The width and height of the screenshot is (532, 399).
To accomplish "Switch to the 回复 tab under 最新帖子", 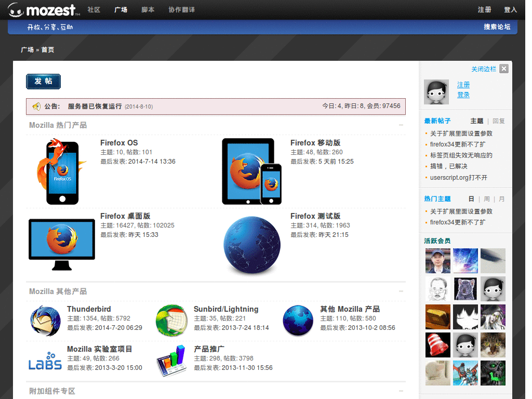I will pos(498,121).
